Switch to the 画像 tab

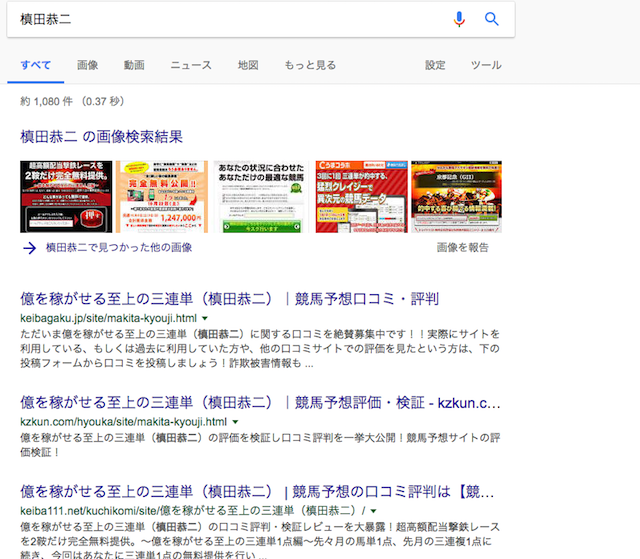pyautogui.click(x=87, y=65)
